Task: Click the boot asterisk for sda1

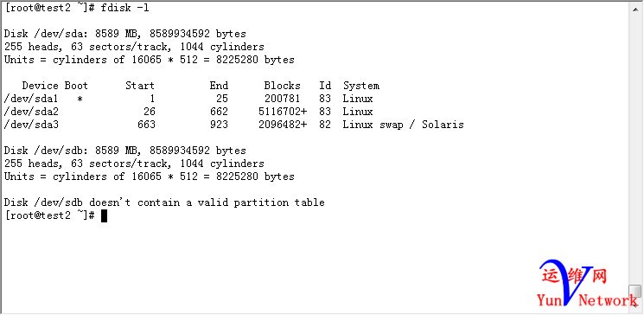Action: point(80,100)
